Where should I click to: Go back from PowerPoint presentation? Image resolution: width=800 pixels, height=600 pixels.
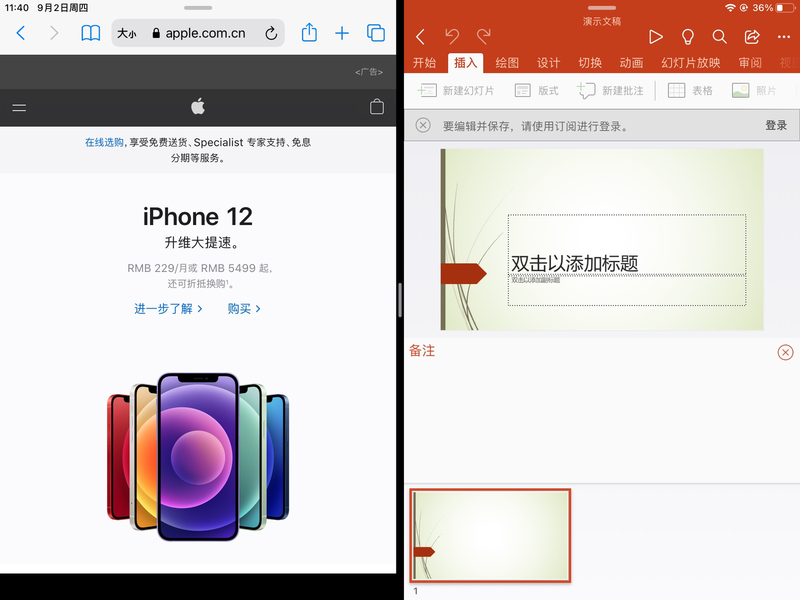click(x=420, y=37)
